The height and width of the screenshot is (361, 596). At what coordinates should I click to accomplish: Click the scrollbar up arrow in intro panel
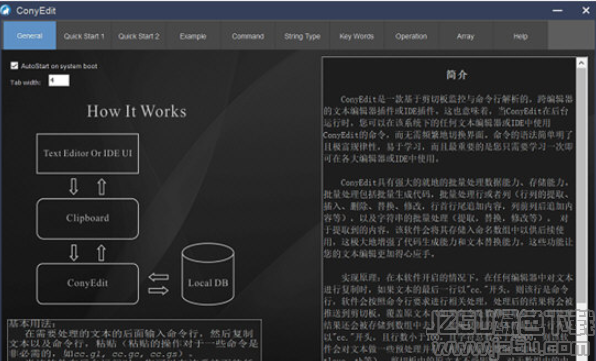[x=582, y=63]
